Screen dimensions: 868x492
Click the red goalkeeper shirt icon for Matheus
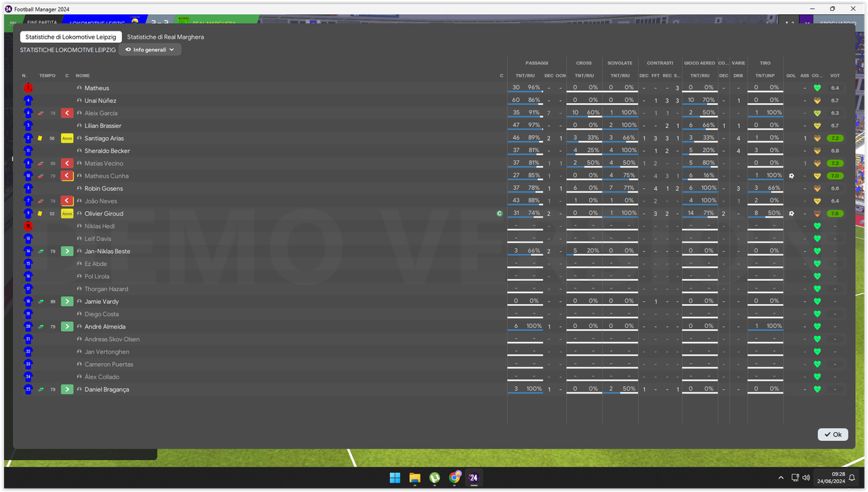point(28,88)
